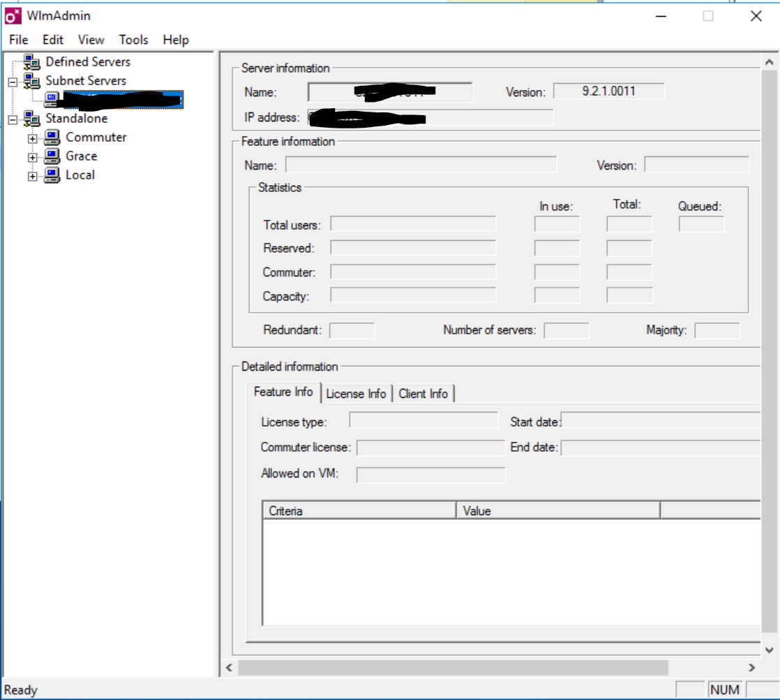Open the Help menu
This screenshot has height=700, width=780.
(x=176, y=40)
